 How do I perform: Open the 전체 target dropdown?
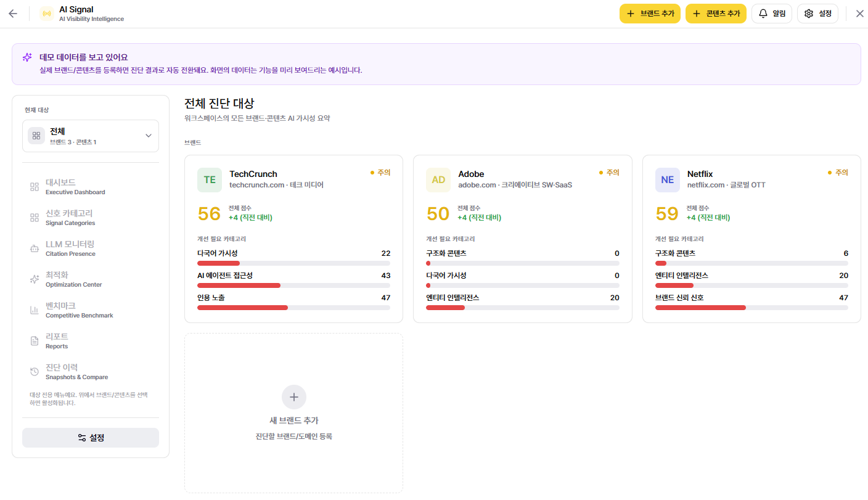[91, 136]
